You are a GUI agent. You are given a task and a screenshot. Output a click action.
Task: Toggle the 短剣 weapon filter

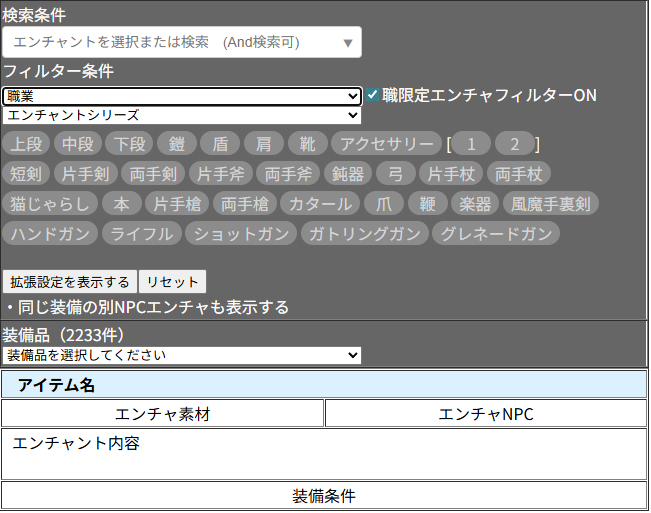[x=26, y=174]
